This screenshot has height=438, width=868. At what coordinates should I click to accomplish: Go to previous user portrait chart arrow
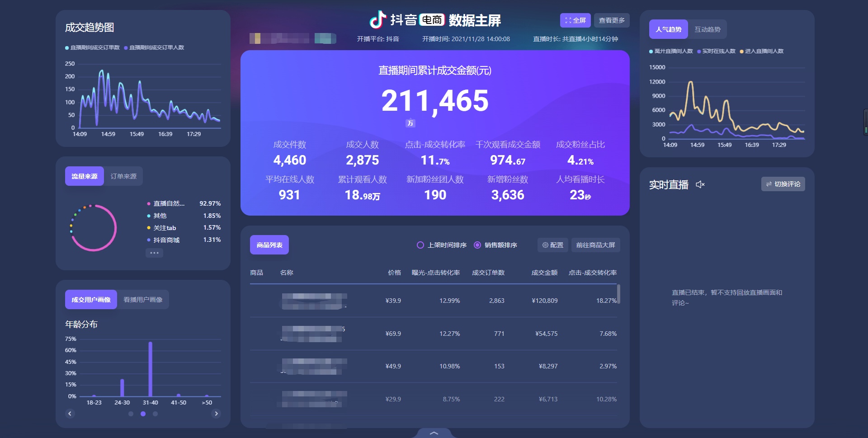(70, 414)
